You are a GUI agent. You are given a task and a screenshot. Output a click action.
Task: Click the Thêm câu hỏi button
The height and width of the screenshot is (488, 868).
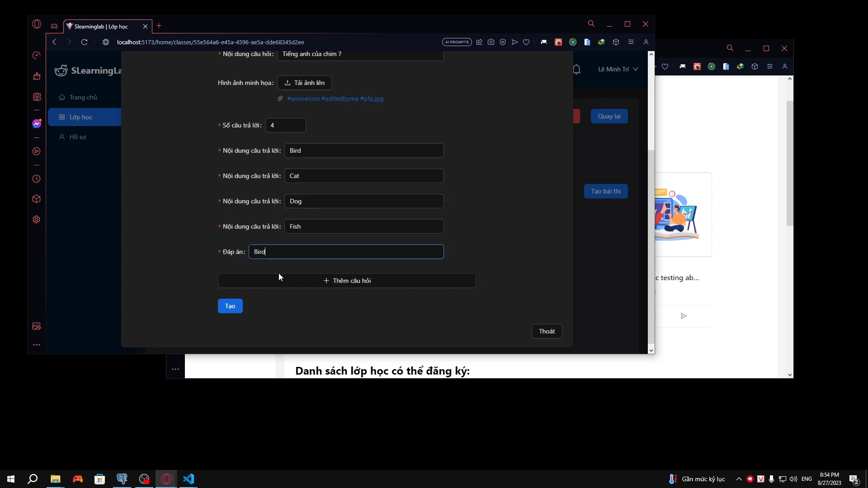[x=346, y=281]
